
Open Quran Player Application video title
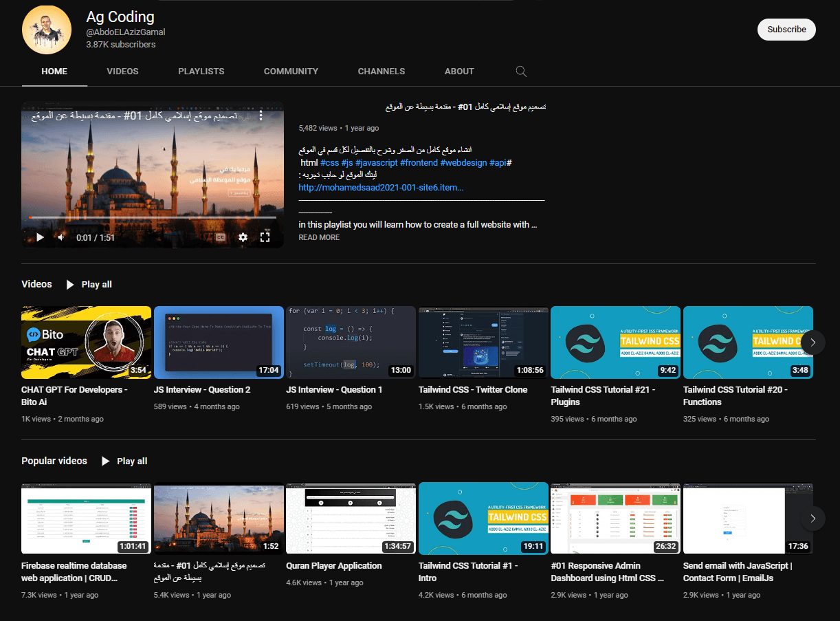pyautogui.click(x=333, y=566)
